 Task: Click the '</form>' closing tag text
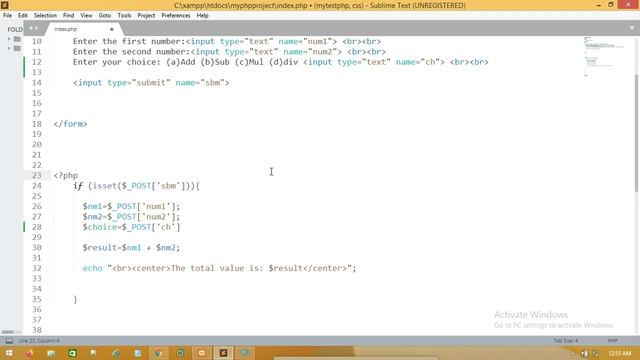(x=70, y=124)
